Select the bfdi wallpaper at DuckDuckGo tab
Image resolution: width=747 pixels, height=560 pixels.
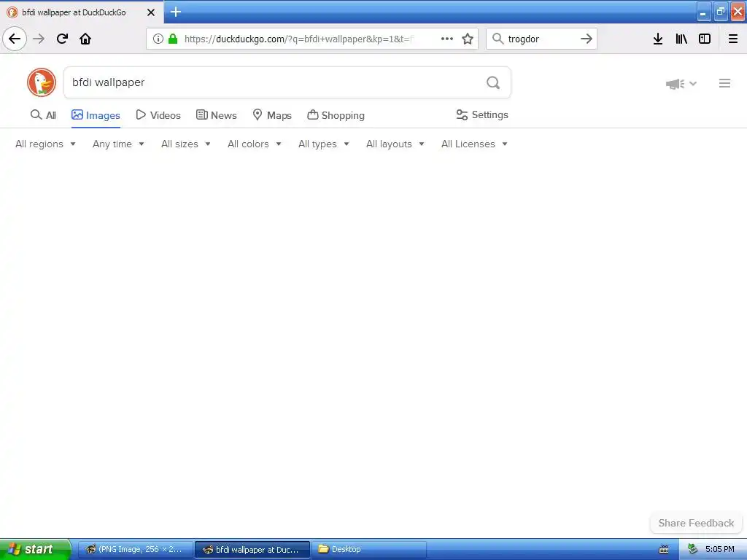[74, 12]
